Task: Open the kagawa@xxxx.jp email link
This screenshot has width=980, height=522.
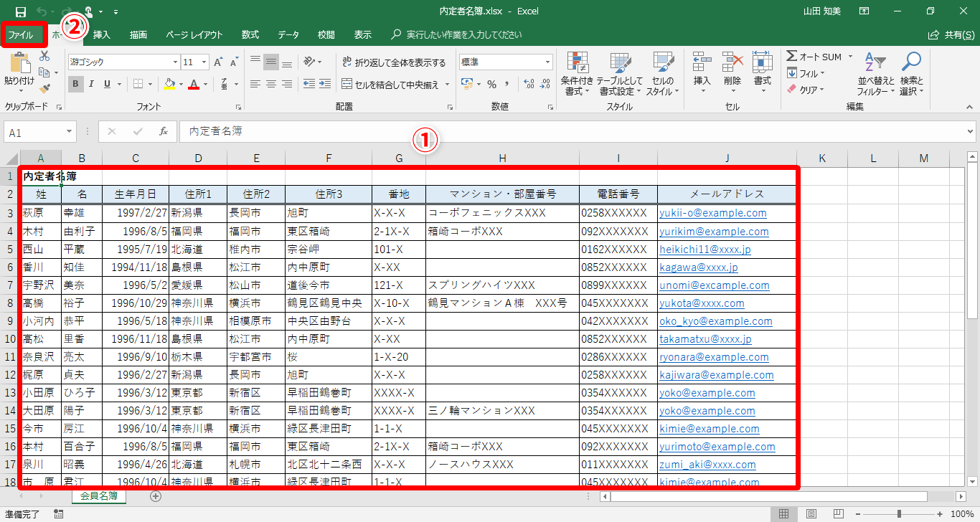Action: coord(699,267)
